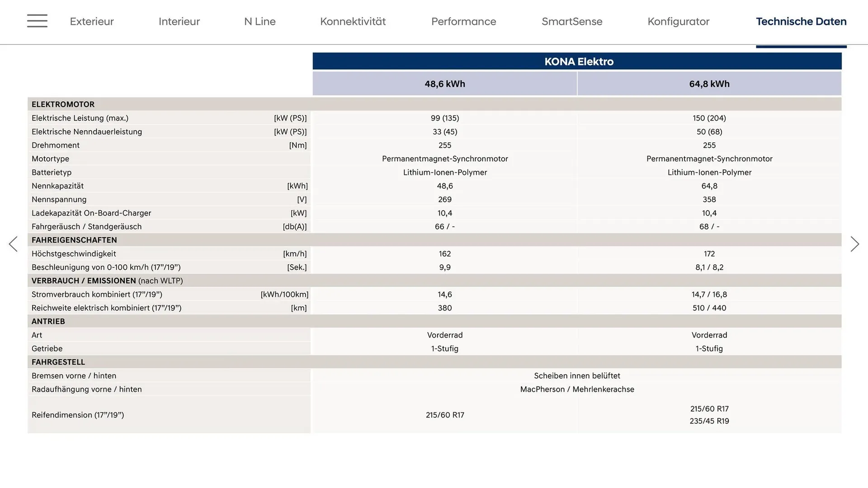The image size is (868, 488).
Task: Open the Konnektivität section
Action: coord(353,21)
